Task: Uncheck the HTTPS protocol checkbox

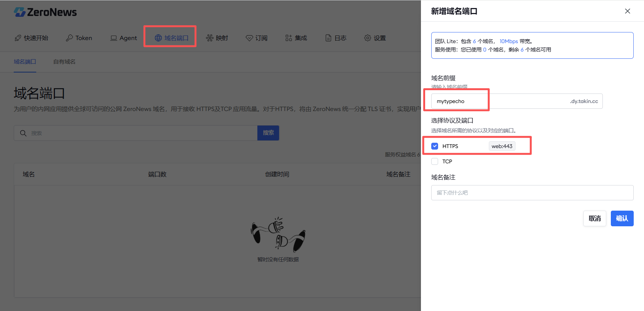Action: click(x=435, y=146)
